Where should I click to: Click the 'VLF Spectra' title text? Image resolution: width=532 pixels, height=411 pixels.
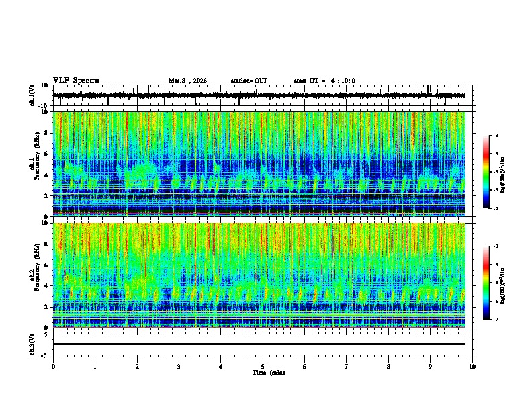[76, 81]
